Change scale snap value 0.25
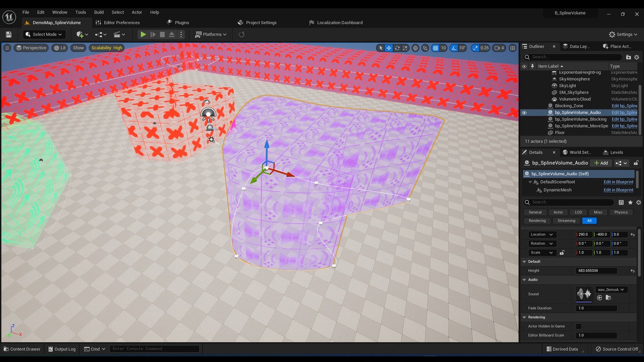The height and width of the screenshot is (362, 644). [485, 48]
